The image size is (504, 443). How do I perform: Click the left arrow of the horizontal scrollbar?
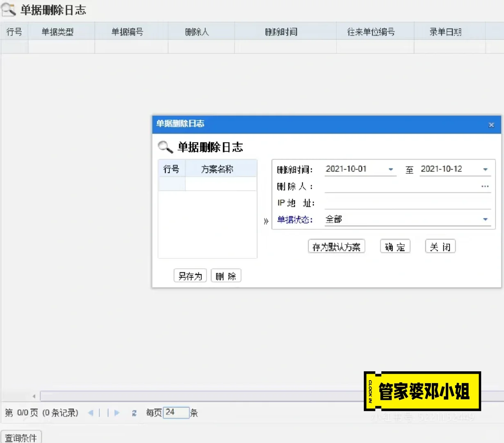point(33,396)
